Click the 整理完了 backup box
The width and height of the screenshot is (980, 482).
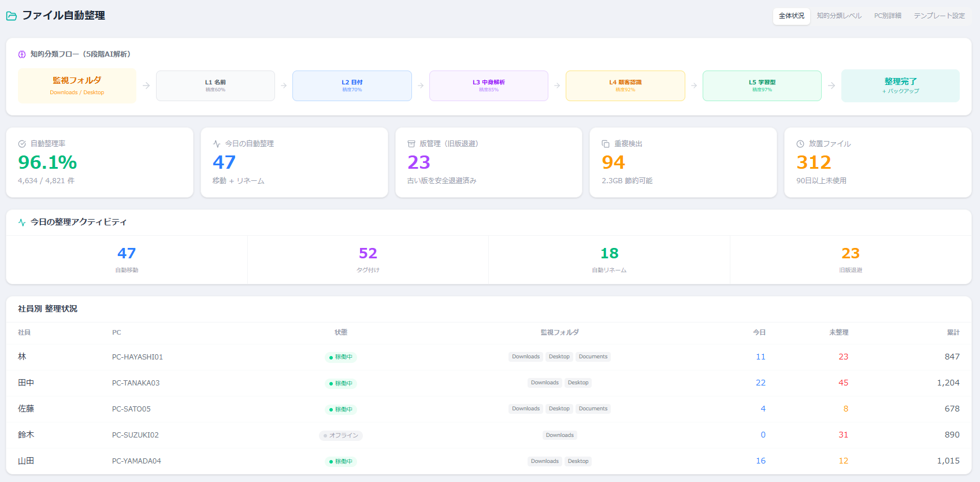(x=900, y=86)
